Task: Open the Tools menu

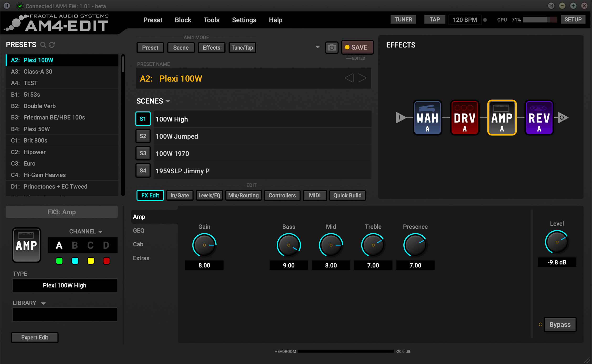Action: click(211, 20)
